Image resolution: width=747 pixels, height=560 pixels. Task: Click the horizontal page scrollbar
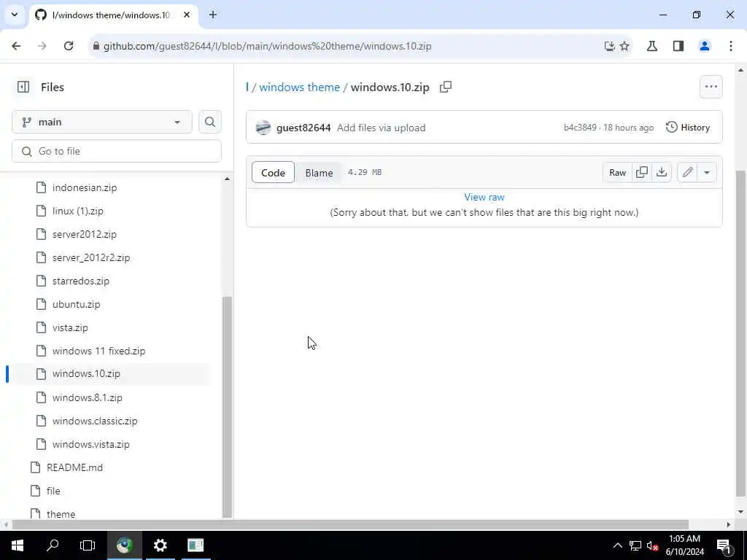pos(350,524)
